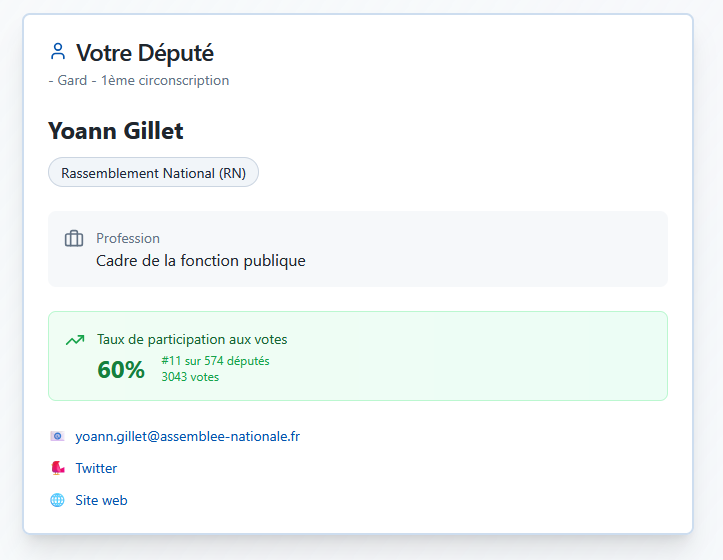The height and width of the screenshot is (560, 723).
Task: Visit the Site web link
Action: click(x=101, y=500)
